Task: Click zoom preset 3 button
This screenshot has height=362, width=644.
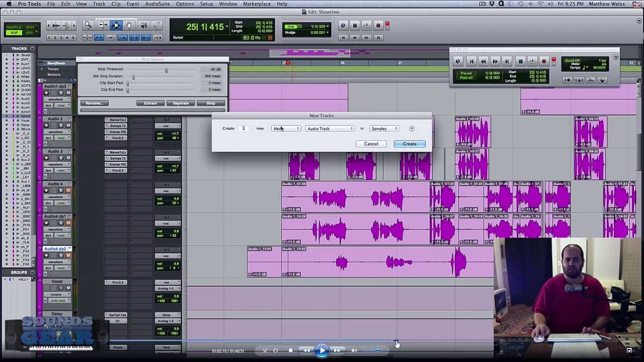Action: (61, 38)
